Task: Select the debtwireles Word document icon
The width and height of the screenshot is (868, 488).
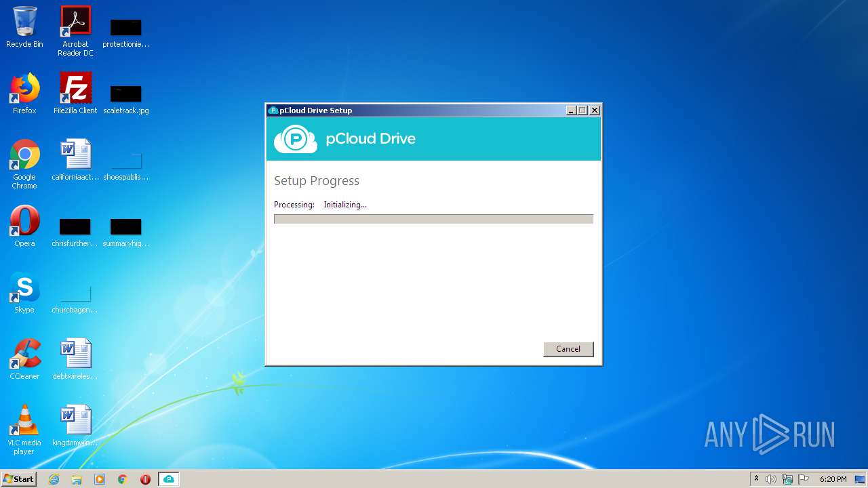Action: [75, 359]
